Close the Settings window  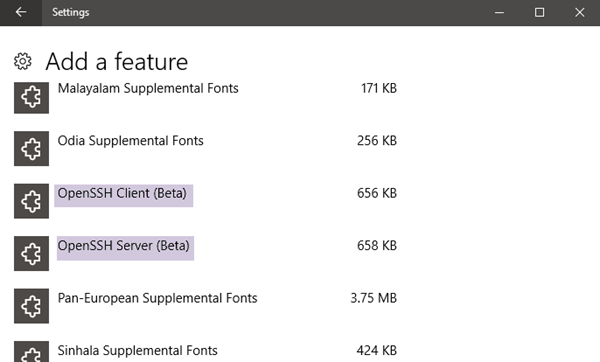coord(579,13)
